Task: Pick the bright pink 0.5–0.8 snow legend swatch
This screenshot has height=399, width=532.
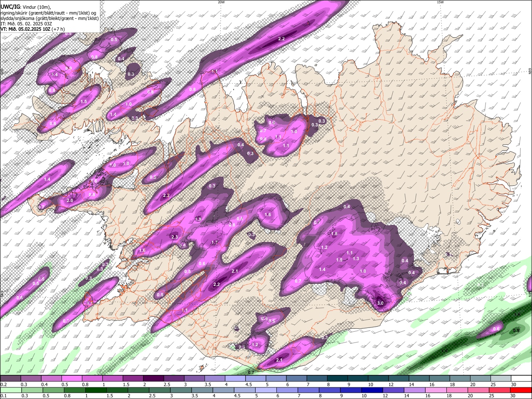Action: pyautogui.click(x=72, y=378)
